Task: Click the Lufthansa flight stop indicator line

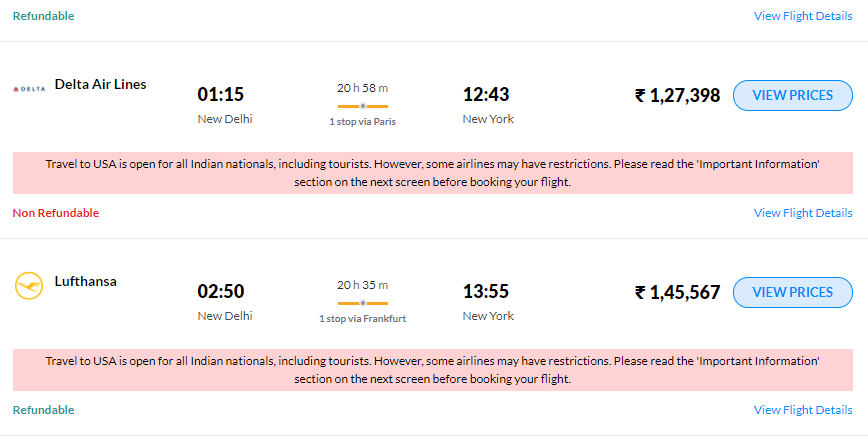Action: 363,303
